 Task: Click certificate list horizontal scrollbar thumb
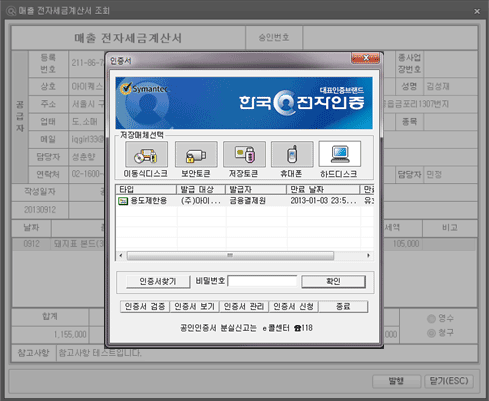[230, 256]
